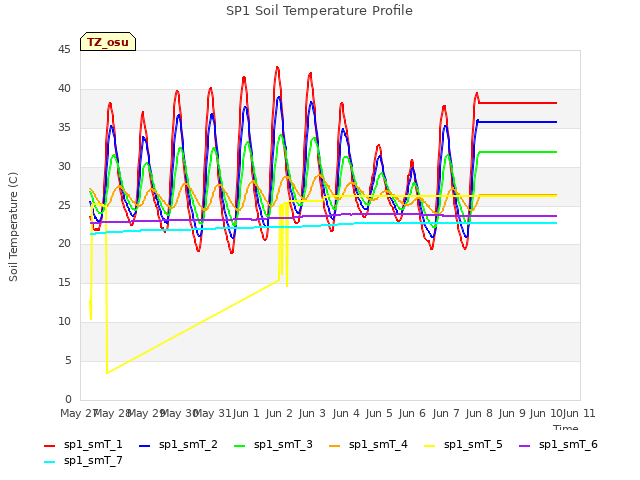Screen dimensions: 640x480
Task: Click the flat blue line after Jun 8
Action: coord(518,122)
